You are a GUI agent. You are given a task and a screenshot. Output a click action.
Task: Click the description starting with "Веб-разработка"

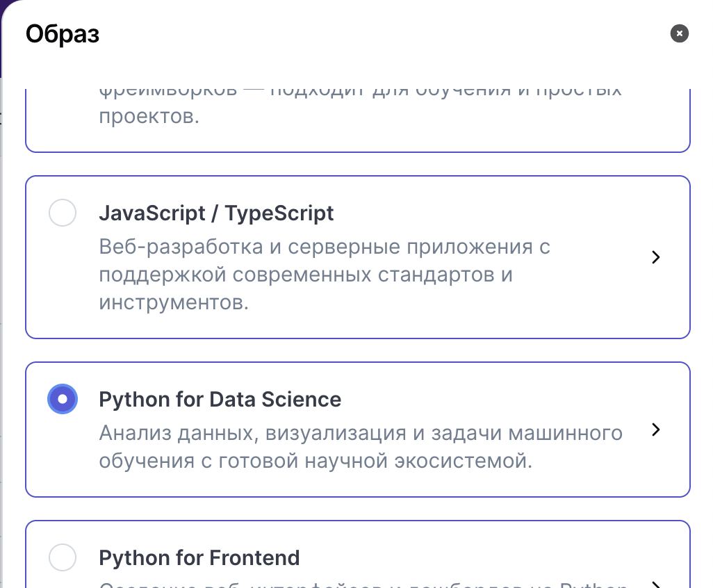tap(325, 247)
